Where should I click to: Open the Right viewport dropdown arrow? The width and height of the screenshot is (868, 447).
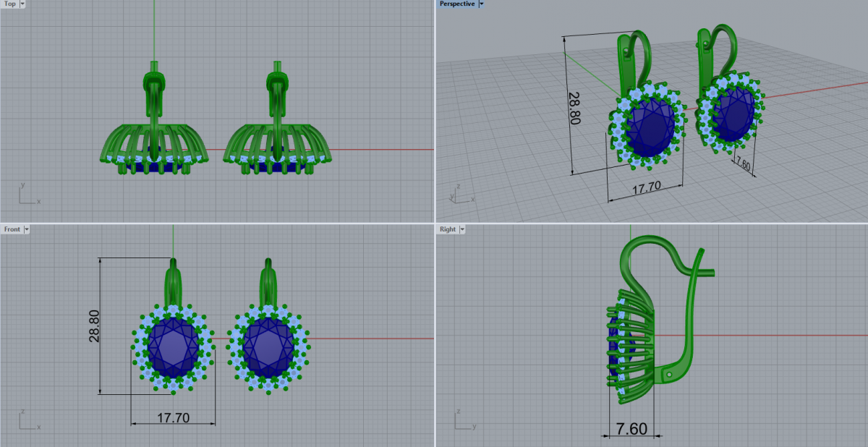click(462, 229)
